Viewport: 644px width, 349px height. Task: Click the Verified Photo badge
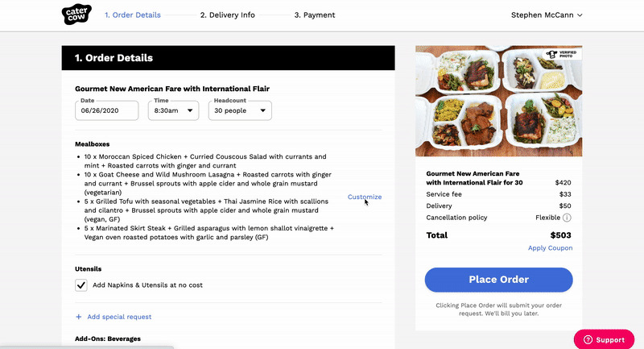[563, 56]
